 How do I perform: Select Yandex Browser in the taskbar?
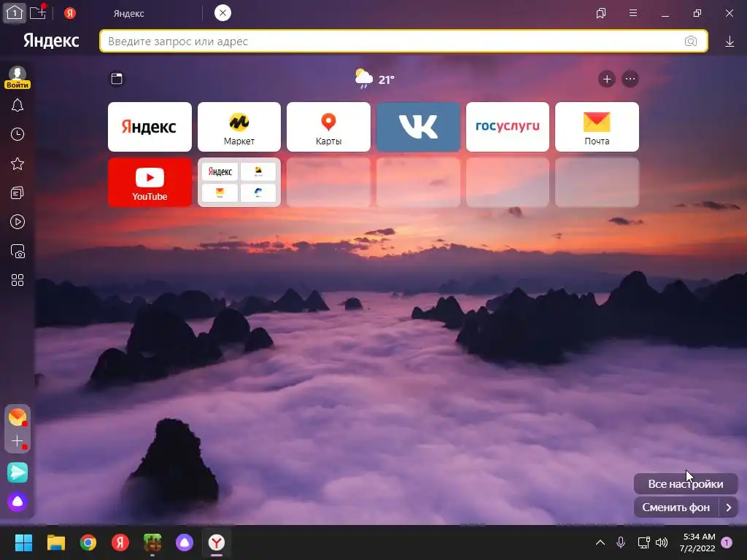(217, 542)
